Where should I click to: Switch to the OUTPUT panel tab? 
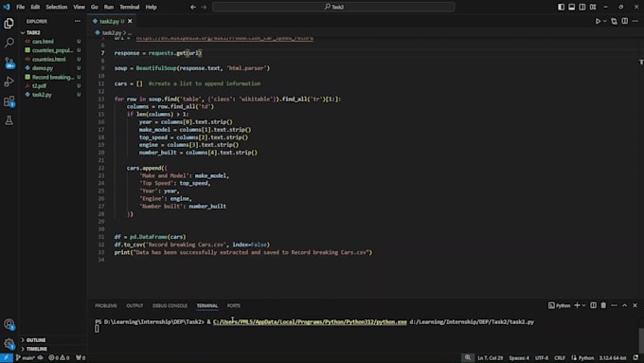[134, 306]
